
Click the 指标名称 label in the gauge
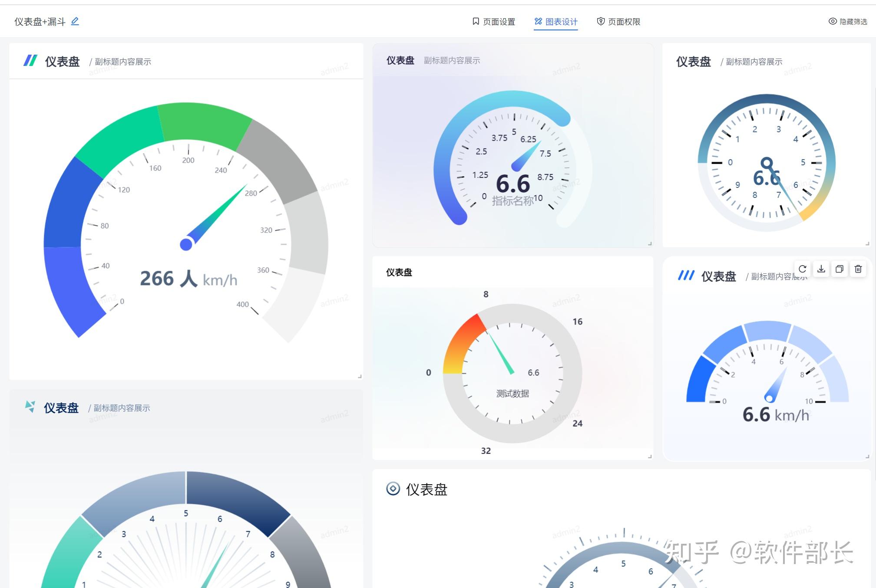(512, 201)
